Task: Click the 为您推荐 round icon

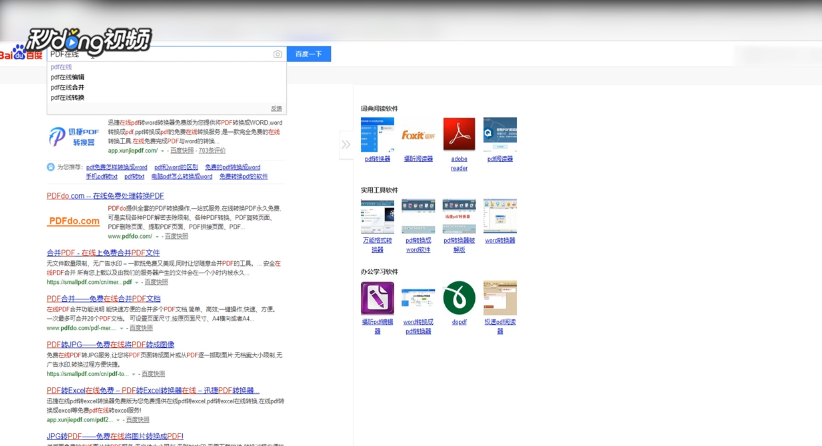Action: click(x=51, y=167)
